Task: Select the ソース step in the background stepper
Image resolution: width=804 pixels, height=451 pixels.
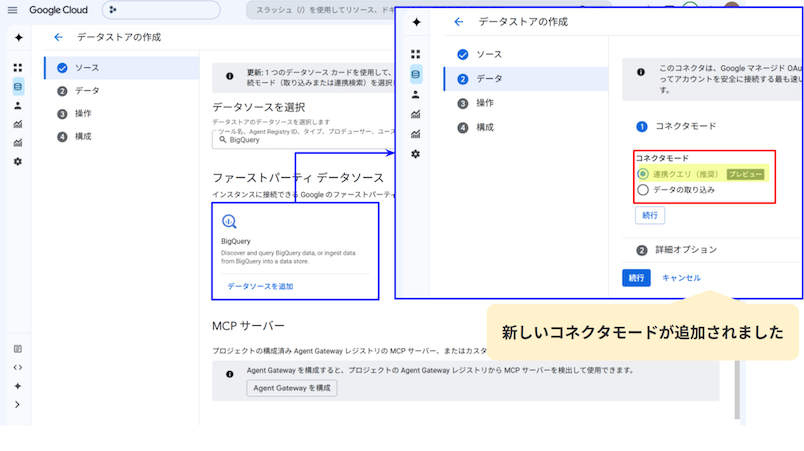Action: [x=122, y=68]
